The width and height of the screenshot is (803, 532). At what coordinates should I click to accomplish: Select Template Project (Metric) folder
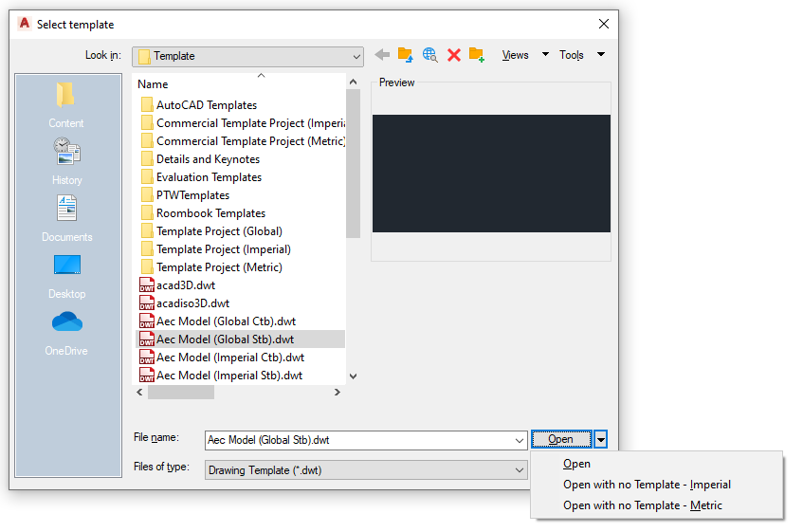coord(211,267)
